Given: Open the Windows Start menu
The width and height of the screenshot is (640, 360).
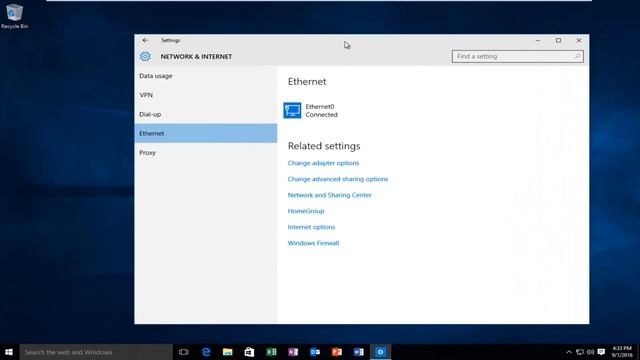Looking at the screenshot, I should click(x=9, y=352).
